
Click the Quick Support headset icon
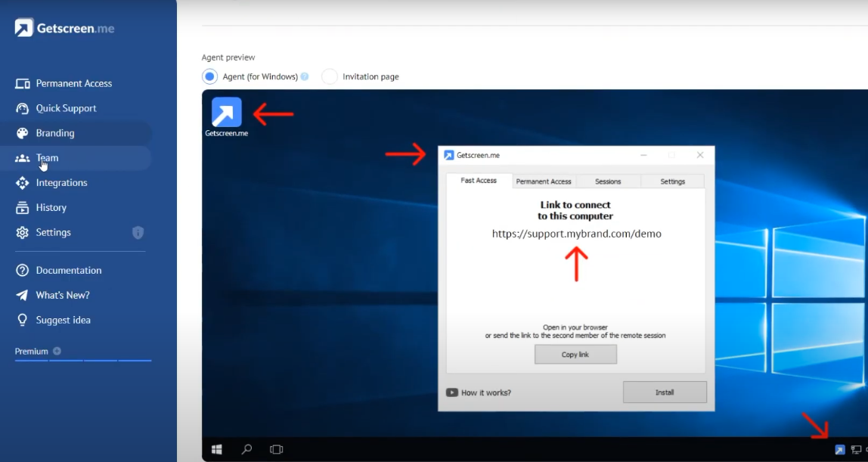click(22, 108)
